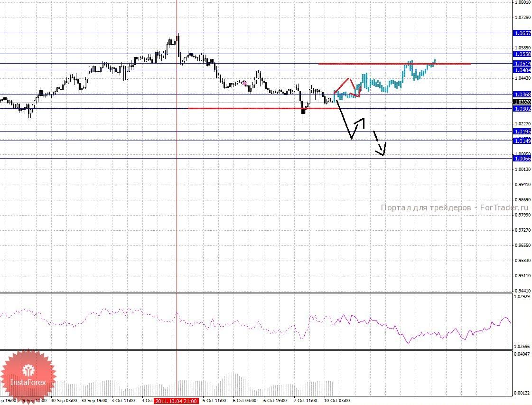Select the 1.0149 price level label

point(522,141)
